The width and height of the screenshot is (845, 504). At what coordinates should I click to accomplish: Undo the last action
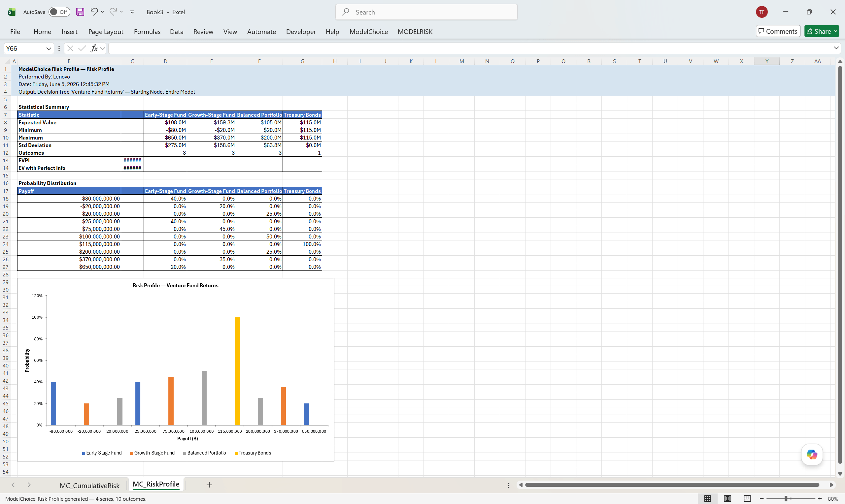tap(94, 12)
